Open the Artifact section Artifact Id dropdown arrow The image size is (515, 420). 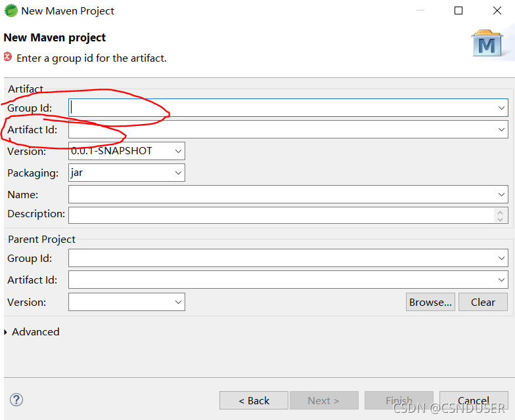[501, 130]
